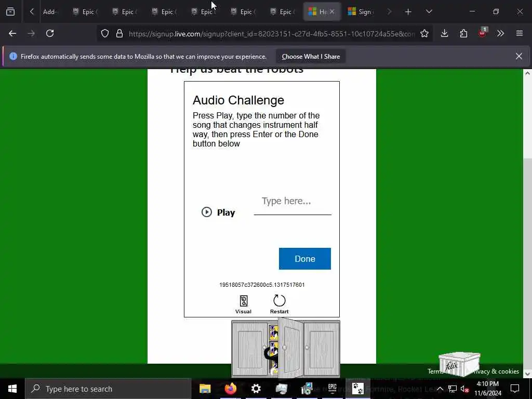Click the signup.live.com address bar
The image size is (532, 399).
tap(271, 34)
